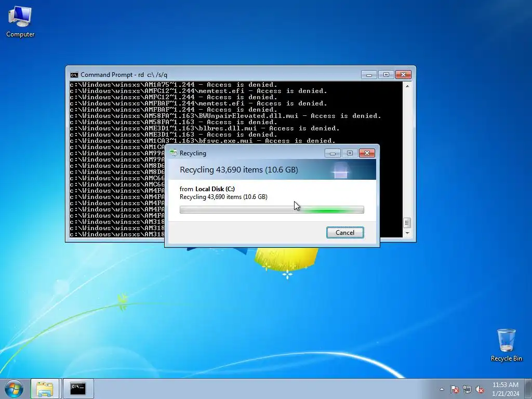532x399 pixels.
Task: Click the 'Recycling 43,690 items (10.6 GB)' heading
Action: coord(239,170)
